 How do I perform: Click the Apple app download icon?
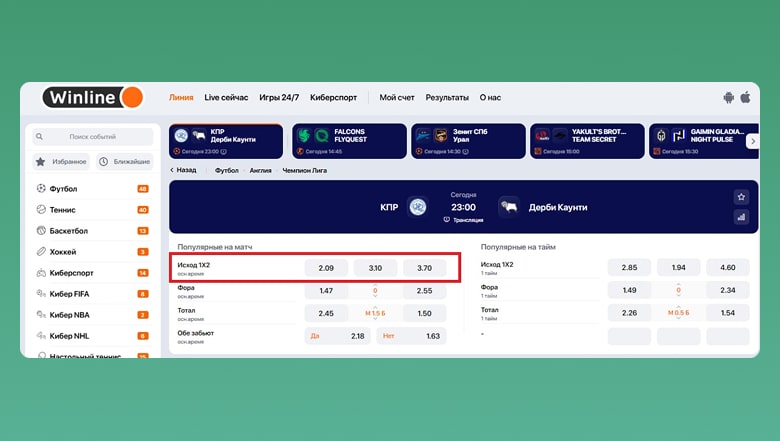[x=746, y=98]
